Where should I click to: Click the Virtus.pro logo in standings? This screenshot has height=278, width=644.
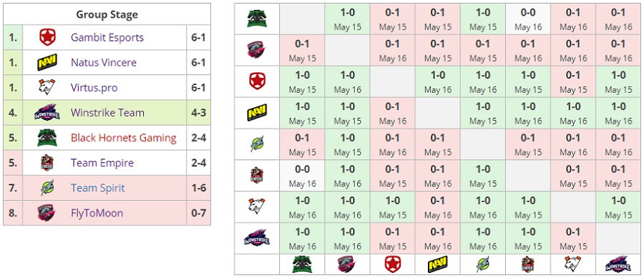click(x=47, y=87)
